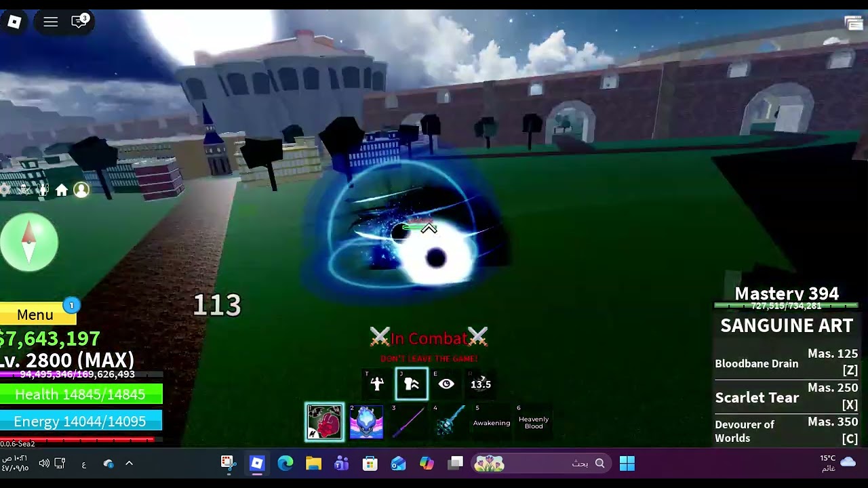Switch to the Roblox taskbar app
This screenshot has height=488, width=868.
(256, 464)
